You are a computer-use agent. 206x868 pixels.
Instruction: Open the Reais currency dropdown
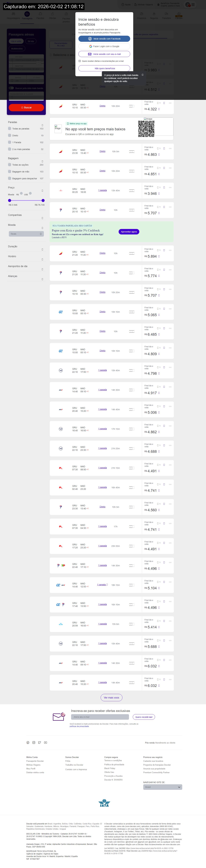click(26, 234)
